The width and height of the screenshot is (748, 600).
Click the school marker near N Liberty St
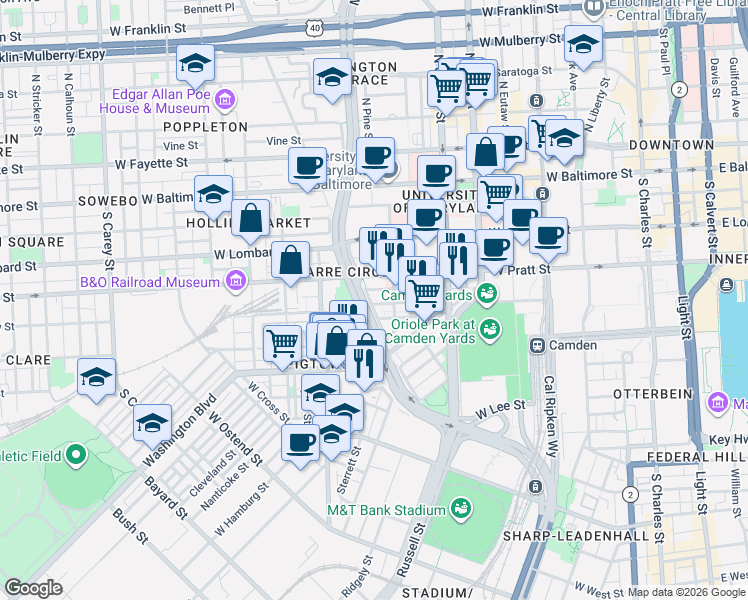point(564,140)
